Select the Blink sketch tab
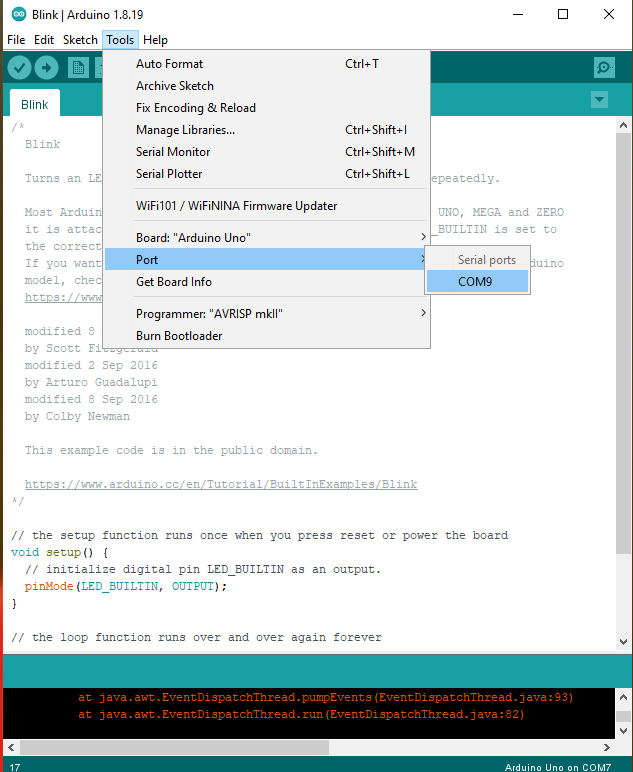Image resolution: width=633 pixels, height=772 pixels. [x=34, y=103]
